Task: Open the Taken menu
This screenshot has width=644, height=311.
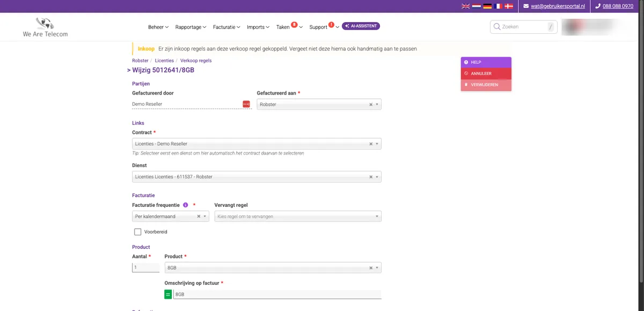Action: click(290, 27)
